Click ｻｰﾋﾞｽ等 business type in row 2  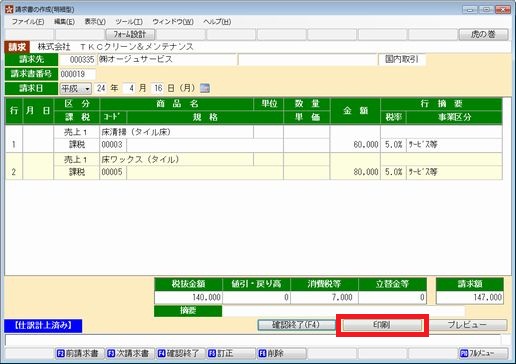pos(454,172)
